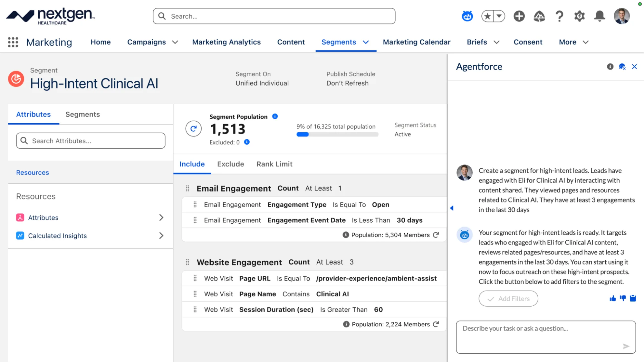Click the NextGen Healthcare logo
644x362 pixels.
pos(51,16)
